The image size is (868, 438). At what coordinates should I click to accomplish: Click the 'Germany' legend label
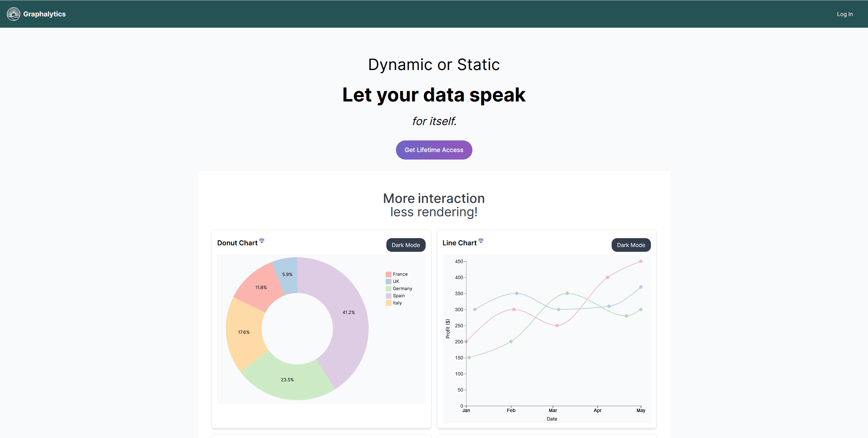coord(402,289)
